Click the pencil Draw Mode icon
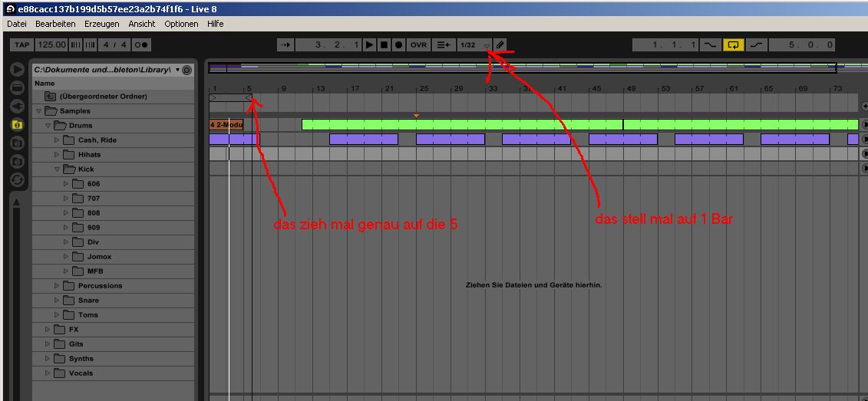 500,44
